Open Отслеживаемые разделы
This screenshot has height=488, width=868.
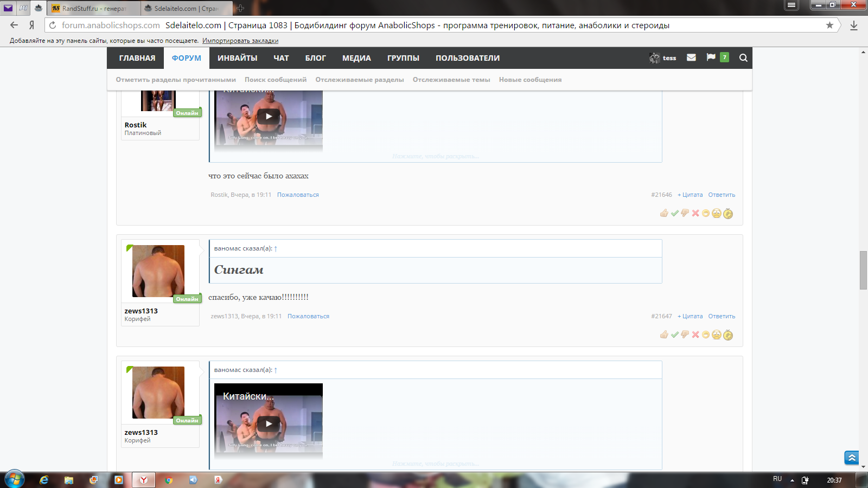[360, 80]
